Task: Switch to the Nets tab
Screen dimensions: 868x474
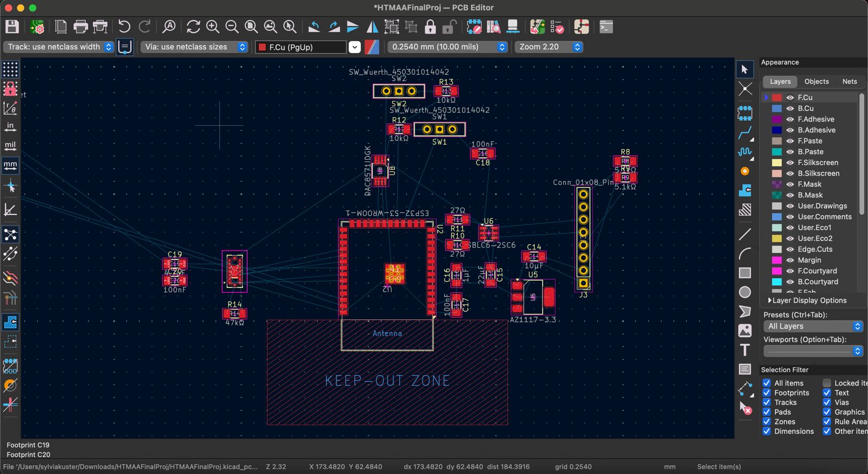Action: [849, 81]
